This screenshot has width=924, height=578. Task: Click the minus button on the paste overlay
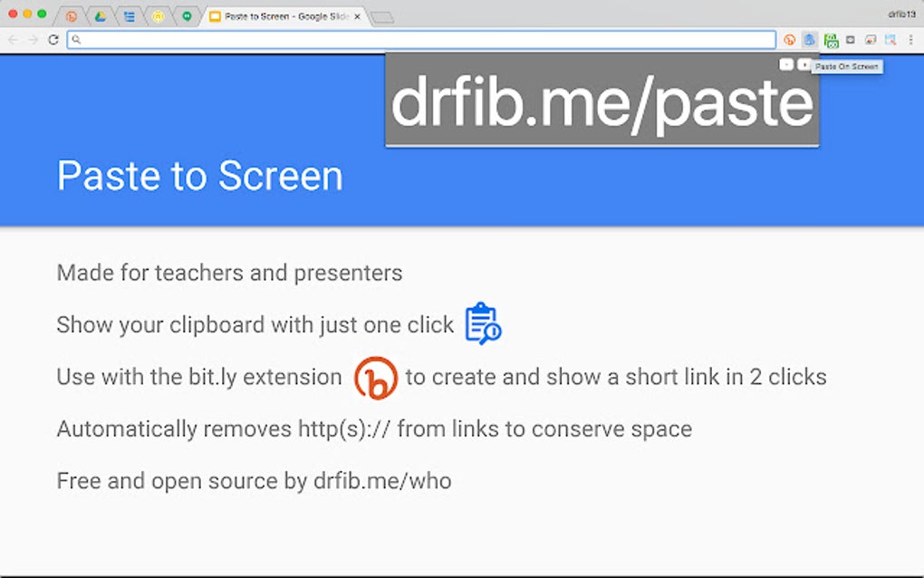(787, 63)
